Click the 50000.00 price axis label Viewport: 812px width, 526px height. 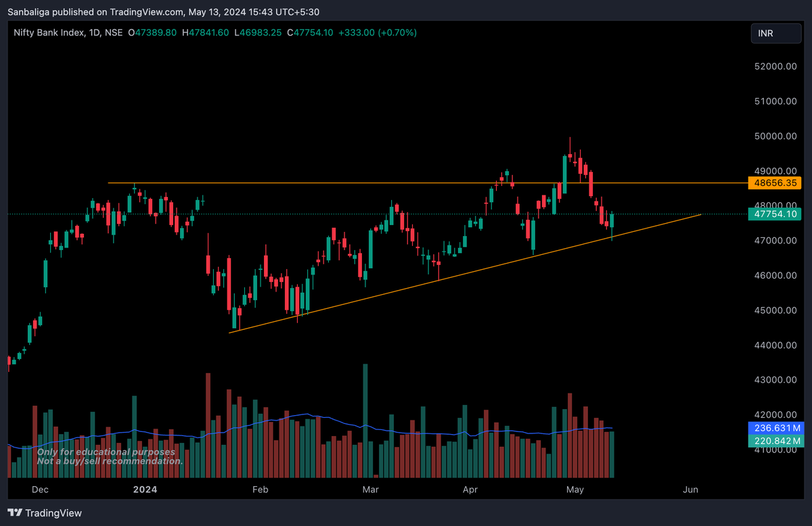tap(775, 136)
